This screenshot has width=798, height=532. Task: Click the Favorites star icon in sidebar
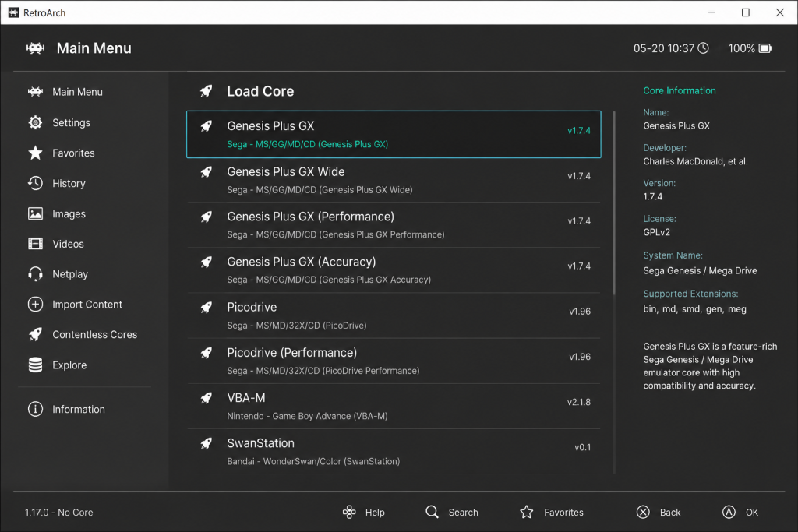point(35,153)
